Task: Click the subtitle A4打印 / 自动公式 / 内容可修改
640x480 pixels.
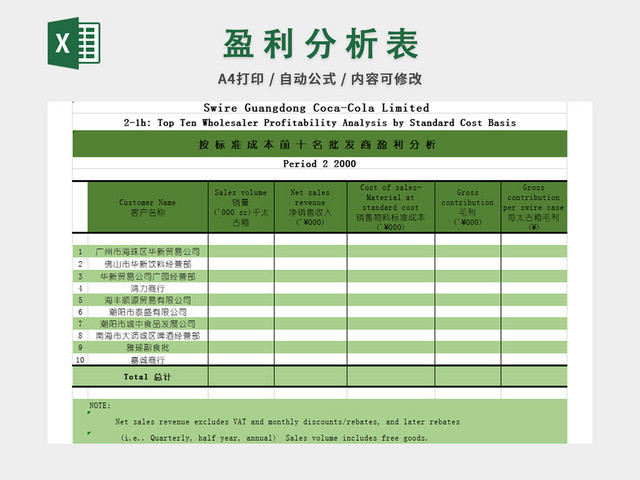Action: point(320,79)
